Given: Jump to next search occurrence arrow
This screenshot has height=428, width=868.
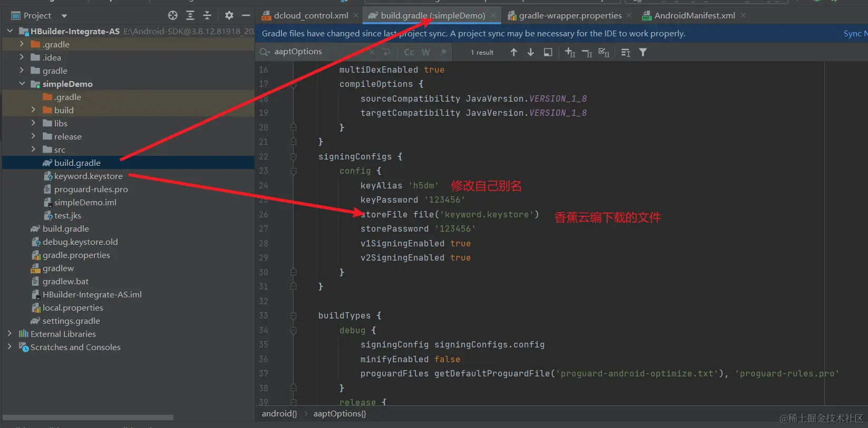Looking at the screenshot, I should [531, 52].
